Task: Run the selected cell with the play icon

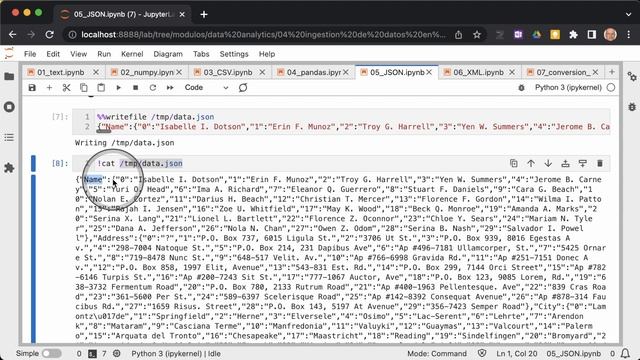Action: pos(118,88)
